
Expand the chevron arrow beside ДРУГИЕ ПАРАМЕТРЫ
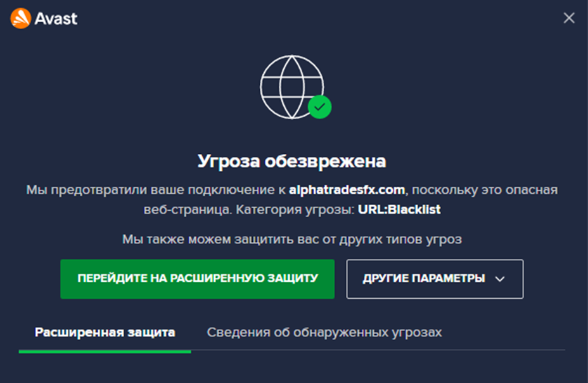(500, 279)
